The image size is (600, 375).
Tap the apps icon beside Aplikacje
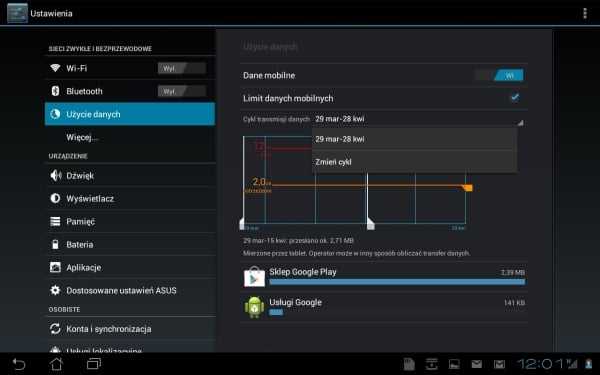(55, 267)
